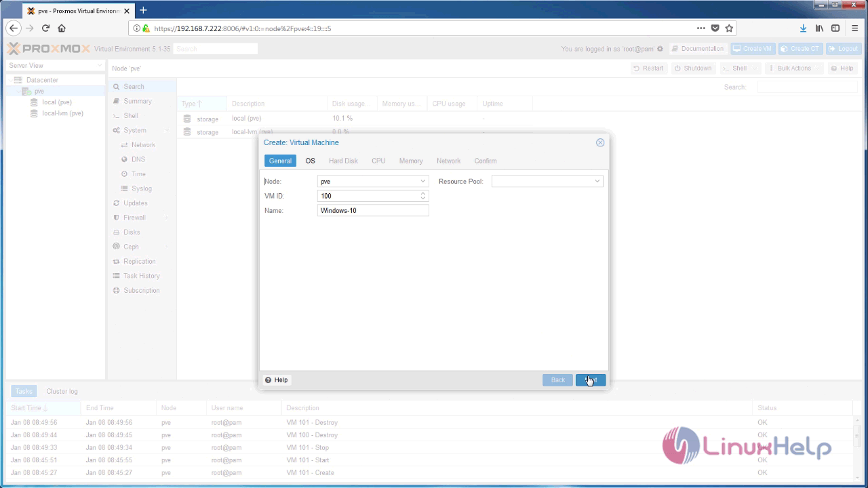Image resolution: width=868 pixels, height=488 pixels.
Task: Open the Memory wizard tab
Action: click(x=411, y=161)
